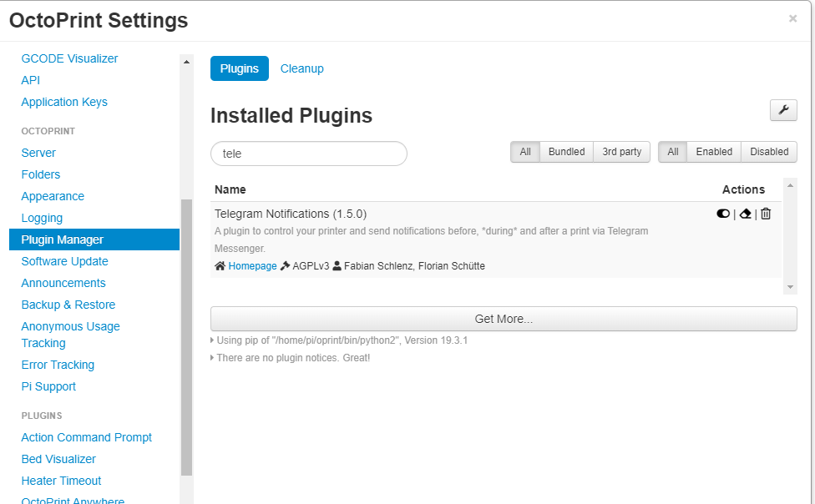815x504 pixels.
Task: Open Announcements settings
Action: point(63,283)
